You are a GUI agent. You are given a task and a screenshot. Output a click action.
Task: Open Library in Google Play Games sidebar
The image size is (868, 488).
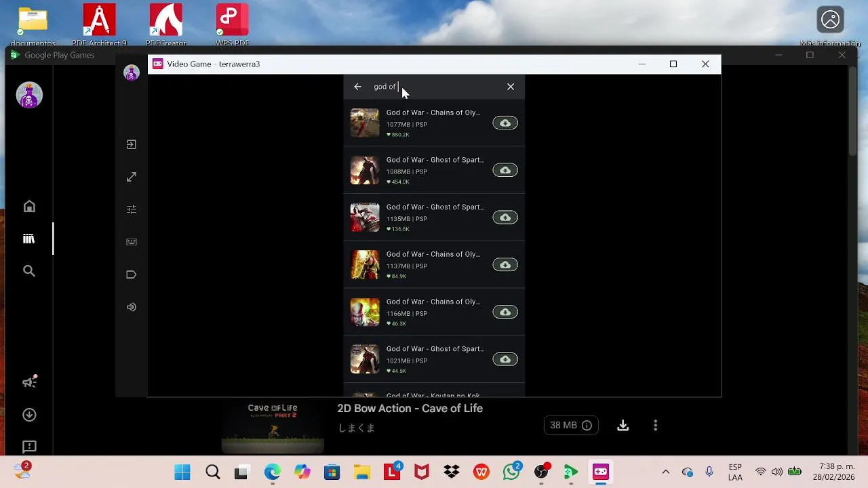click(x=28, y=239)
